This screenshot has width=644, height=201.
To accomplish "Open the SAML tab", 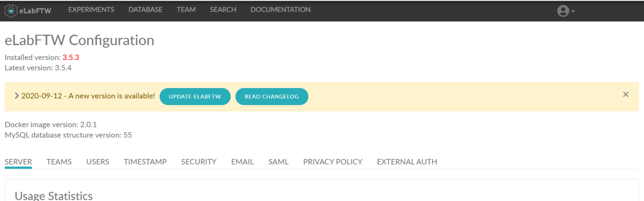I will (x=278, y=162).
